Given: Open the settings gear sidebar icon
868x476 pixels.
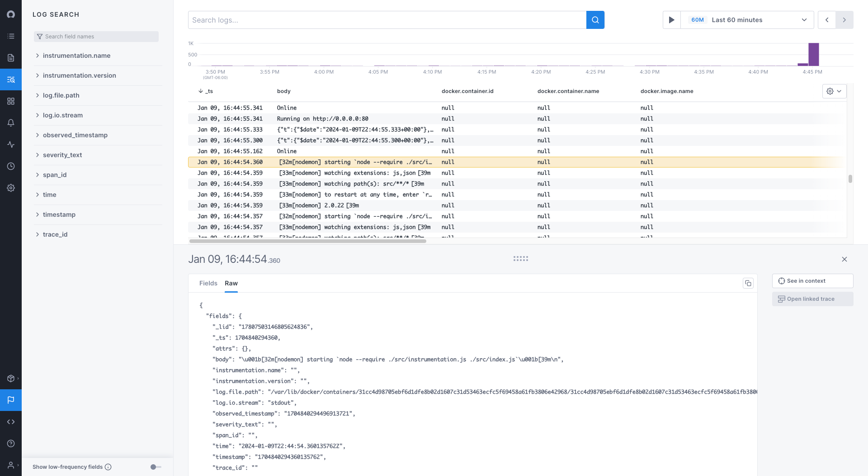Looking at the screenshot, I should [11, 188].
